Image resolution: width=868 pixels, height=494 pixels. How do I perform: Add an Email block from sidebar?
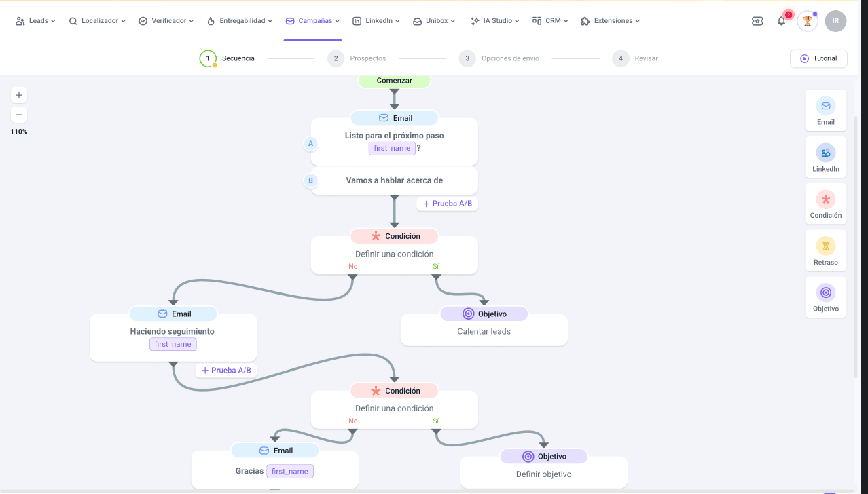[826, 110]
